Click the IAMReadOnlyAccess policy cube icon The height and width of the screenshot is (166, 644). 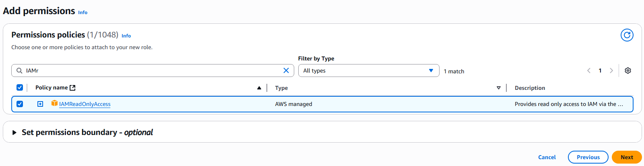click(x=54, y=104)
